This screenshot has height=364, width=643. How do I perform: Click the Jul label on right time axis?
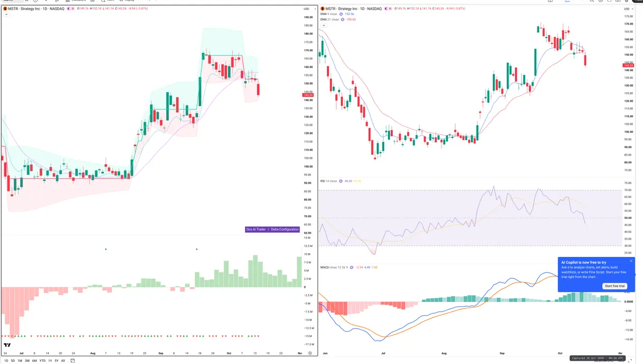click(383, 353)
